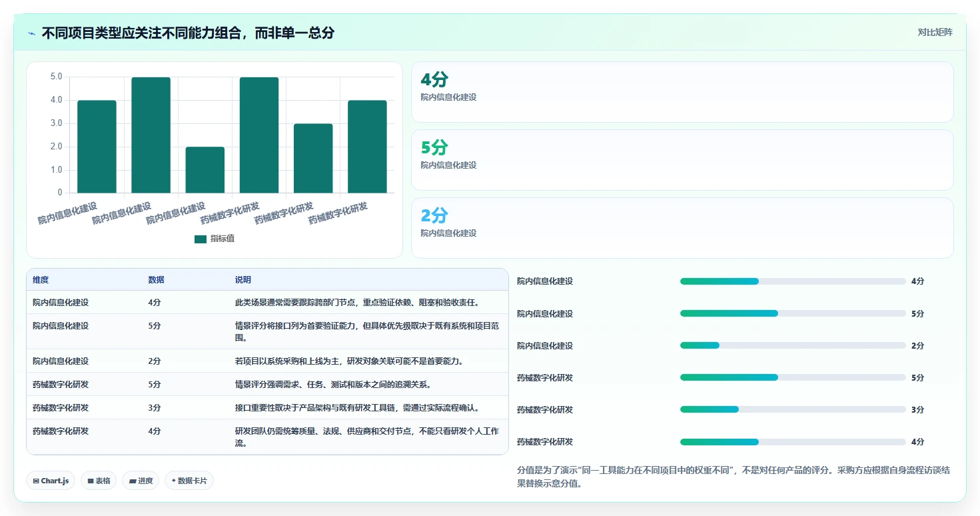Viewport: 980px width, 516px height.
Task: Select the Chart.js tag chip
Action: tap(51, 481)
